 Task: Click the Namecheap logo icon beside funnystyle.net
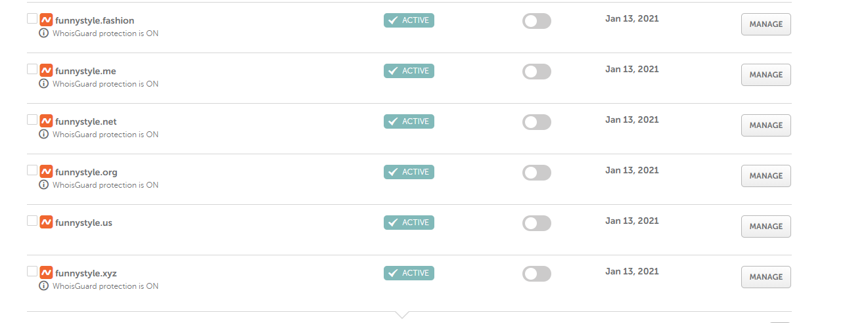click(46, 121)
